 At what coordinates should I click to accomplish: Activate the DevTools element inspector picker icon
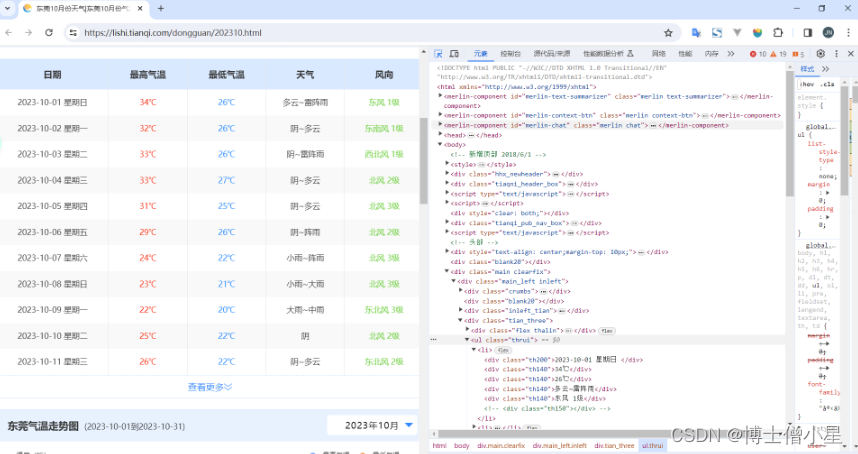pyautogui.click(x=438, y=54)
